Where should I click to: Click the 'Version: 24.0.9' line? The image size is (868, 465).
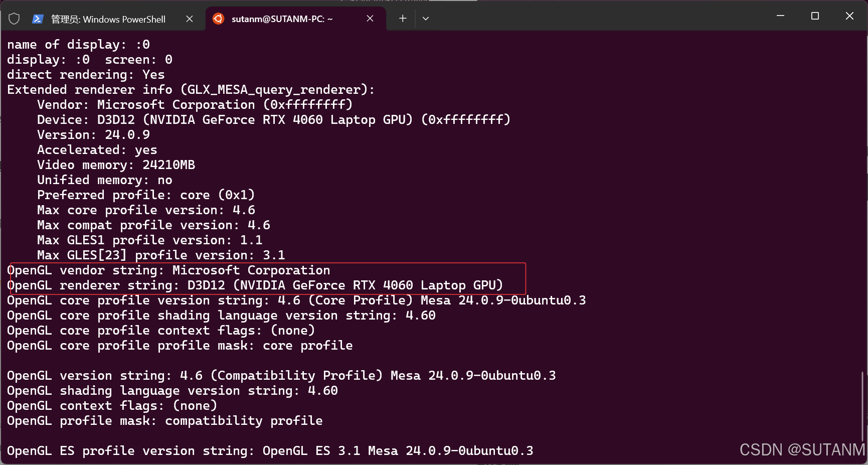click(93, 135)
